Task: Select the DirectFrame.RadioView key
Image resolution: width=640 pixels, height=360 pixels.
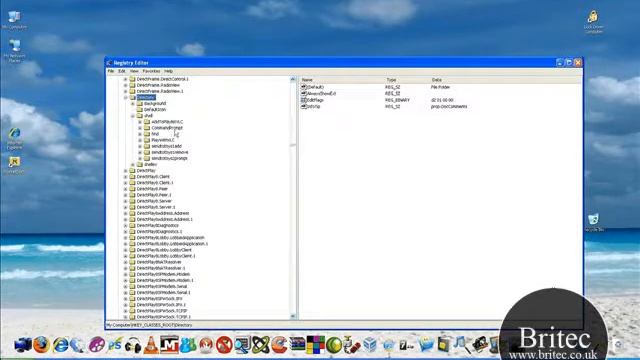Action: coord(158,85)
